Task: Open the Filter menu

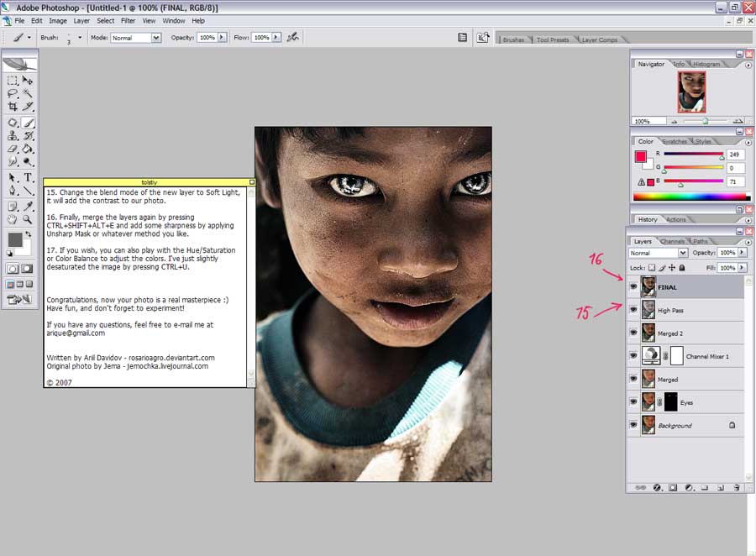Action: 128,20
